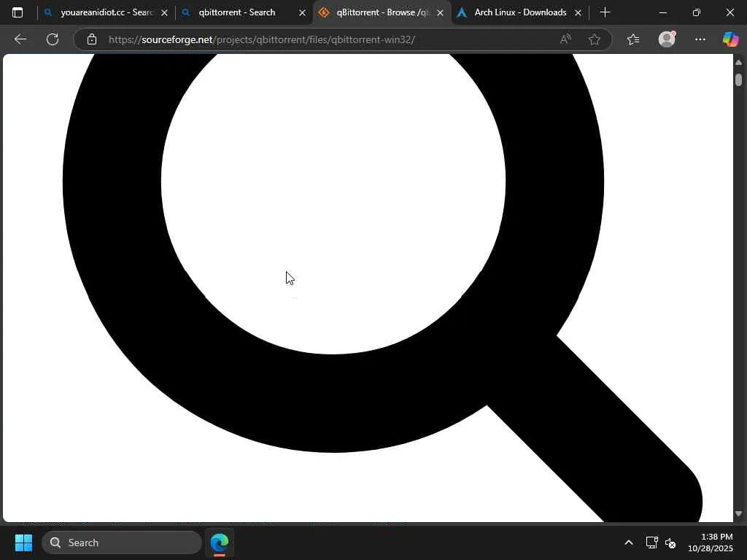
Task: Open the network status tray icon
Action: click(651, 542)
